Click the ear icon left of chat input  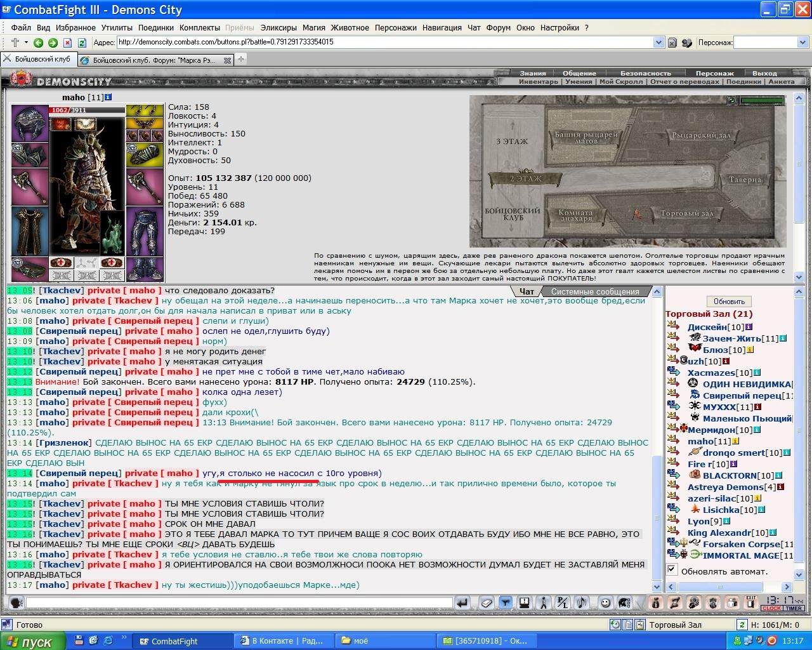16,603
